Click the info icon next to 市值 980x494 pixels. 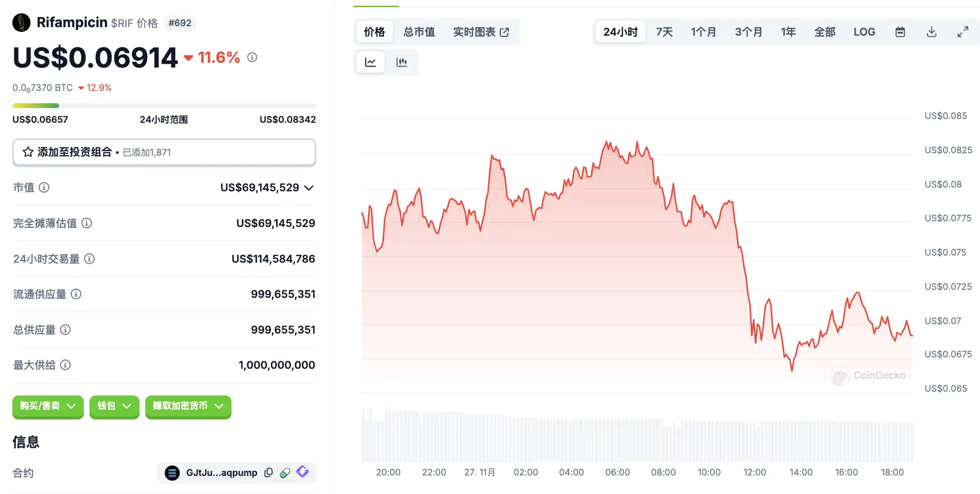44,188
